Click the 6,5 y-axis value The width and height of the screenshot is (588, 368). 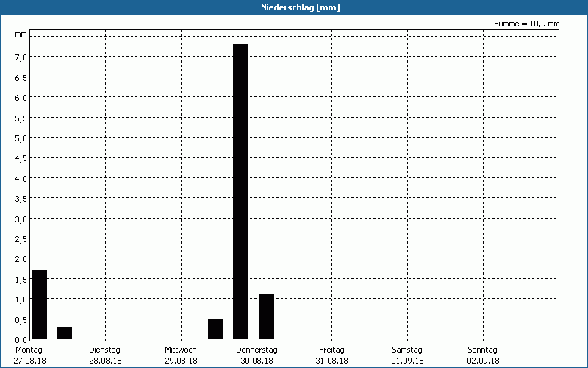[21, 78]
